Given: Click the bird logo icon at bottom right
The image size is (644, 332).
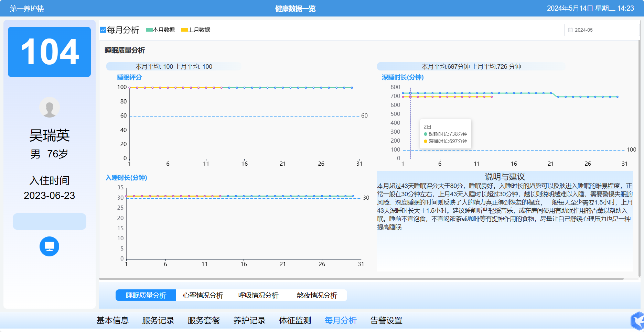Looking at the screenshot, I should 637,321.
